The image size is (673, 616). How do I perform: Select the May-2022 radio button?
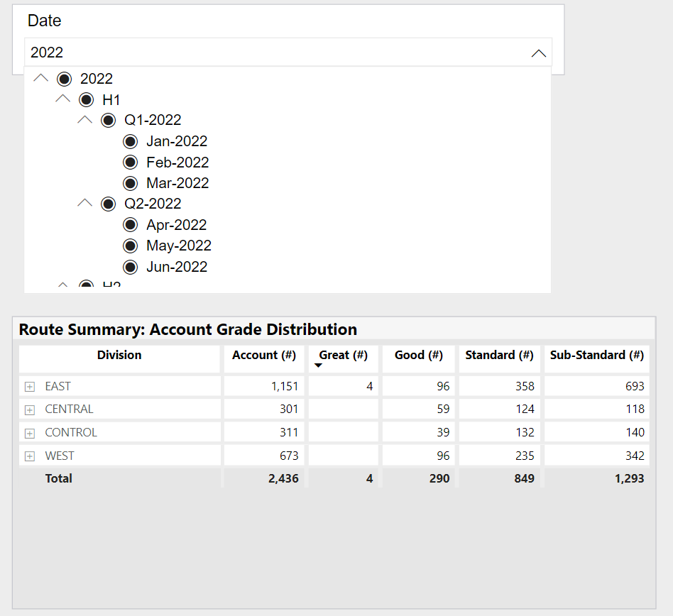tap(130, 246)
